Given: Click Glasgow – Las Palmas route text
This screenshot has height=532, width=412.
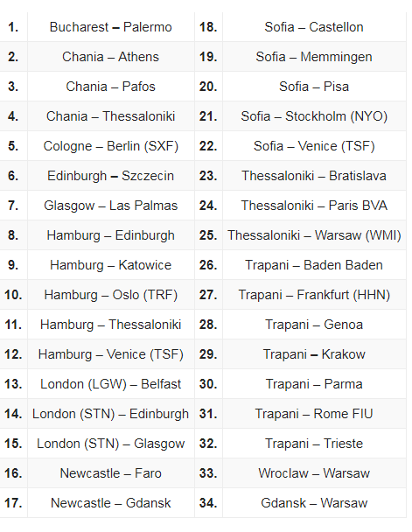Looking at the screenshot, I should [110, 206].
